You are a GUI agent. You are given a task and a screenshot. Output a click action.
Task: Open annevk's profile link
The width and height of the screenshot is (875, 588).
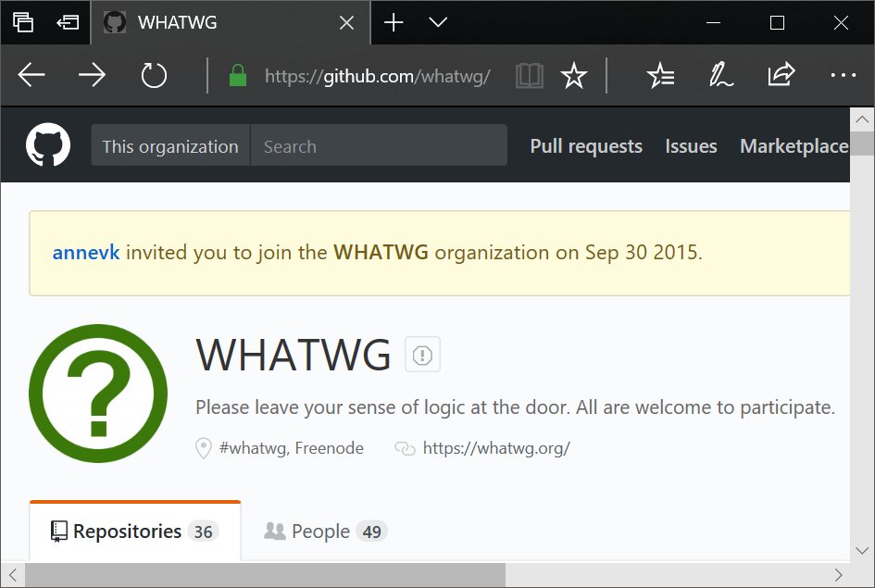[85, 252]
